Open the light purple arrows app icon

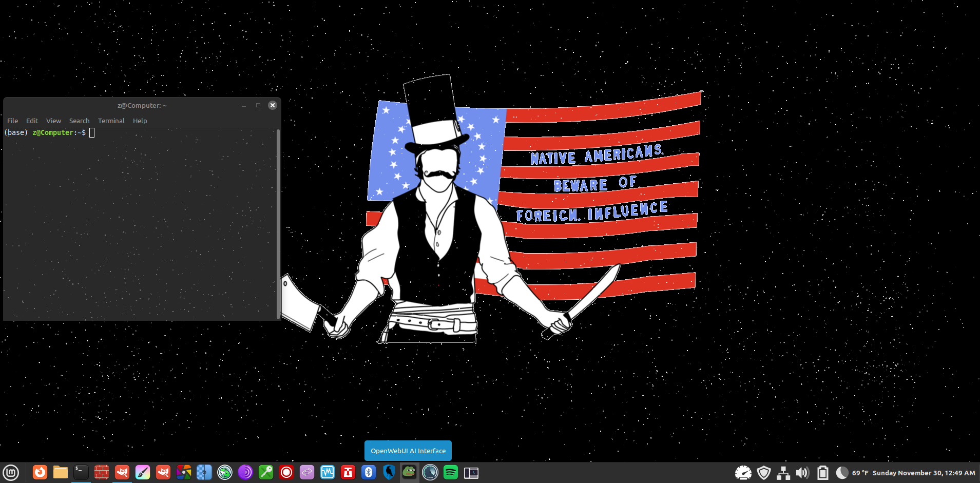coord(307,472)
